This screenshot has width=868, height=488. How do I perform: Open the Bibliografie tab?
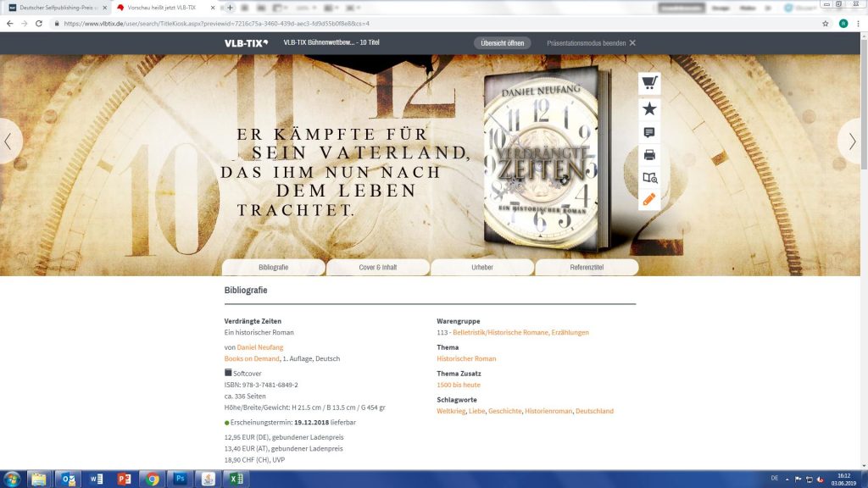pyautogui.click(x=274, y=267)
